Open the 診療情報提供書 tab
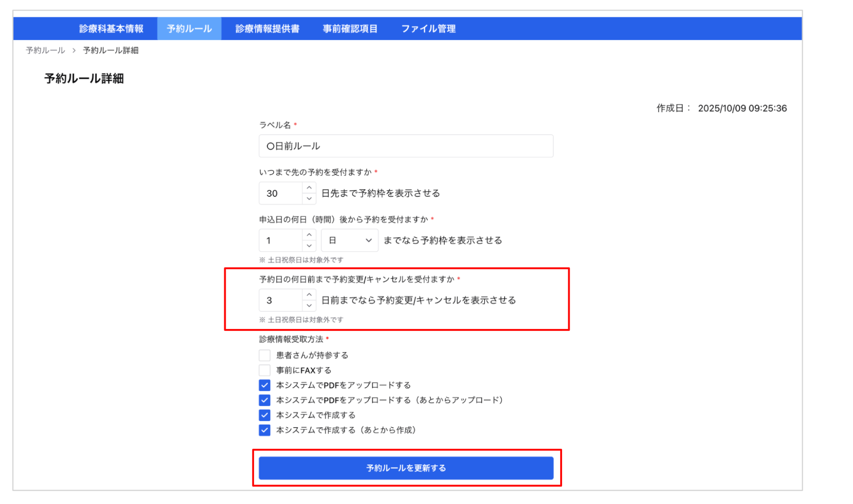Image resolution: width=853 pixels, height=504 pixels. [x=267, y=29]
